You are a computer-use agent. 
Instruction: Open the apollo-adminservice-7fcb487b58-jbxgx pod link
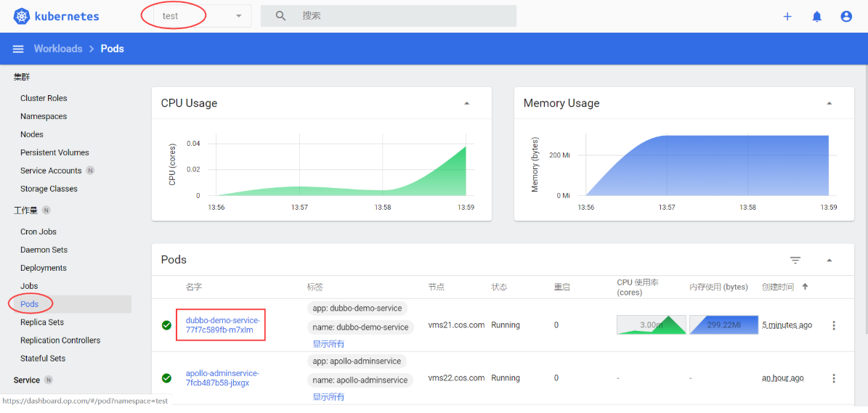(222, 377)
